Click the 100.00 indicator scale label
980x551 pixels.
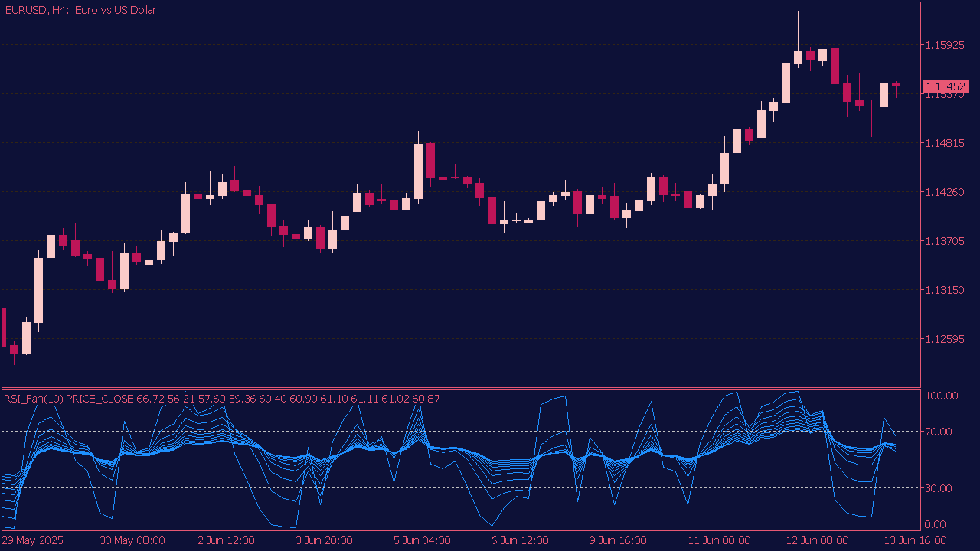pos(941,396)
